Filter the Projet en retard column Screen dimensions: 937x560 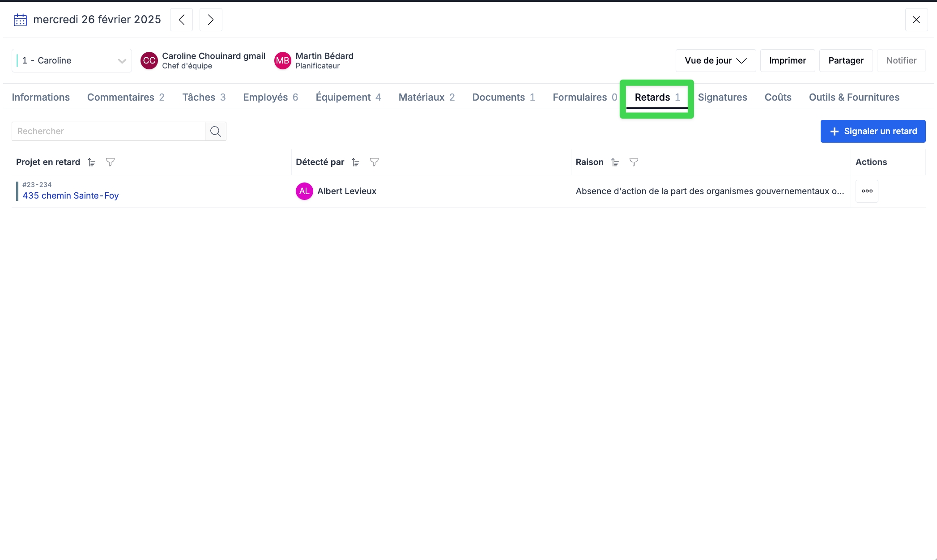coord(111,162)
